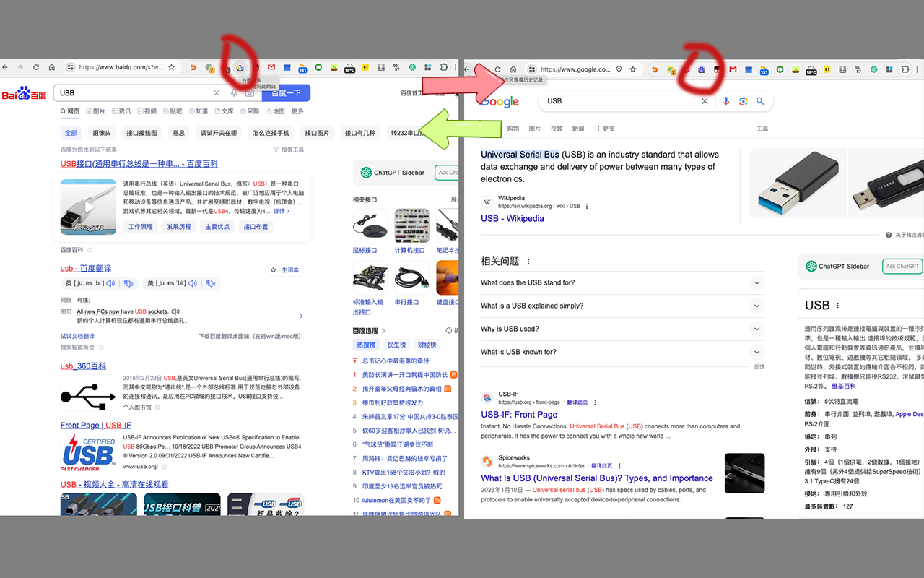
Task: Open Spiceworks 'What Is USB' result link
Action: 597,478
